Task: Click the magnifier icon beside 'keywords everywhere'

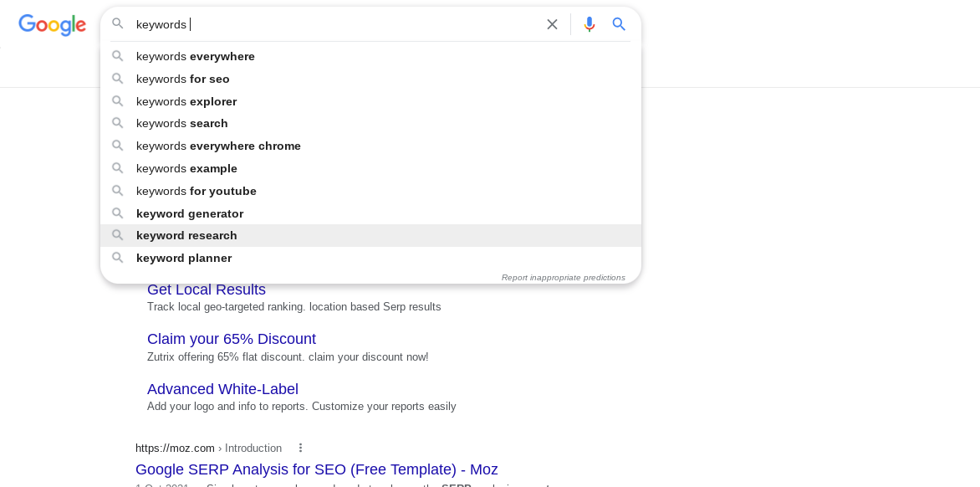Action: (118, 55)
